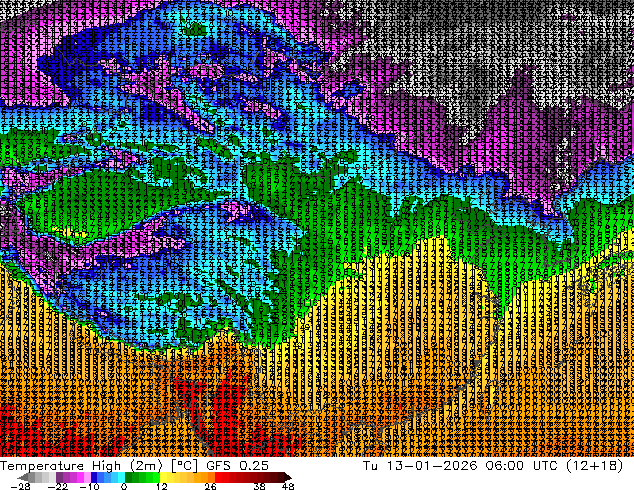Screen dimensions: 634x490
Task: Click the '-28' legend scale value
Action: [20, 486]
